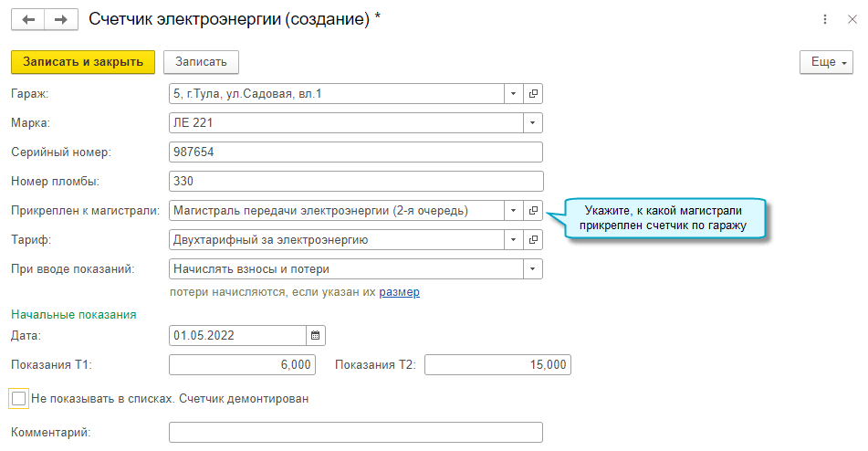Toggle the 'Счетчик демонтирован' checkbox

(x=19, y=398)
